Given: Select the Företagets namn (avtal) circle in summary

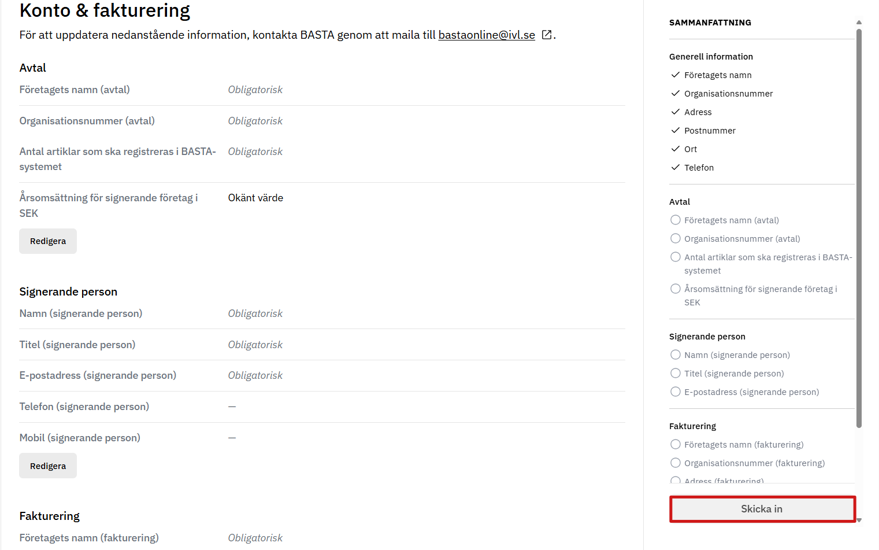Looking at the screenshot, I should (675, 220).
